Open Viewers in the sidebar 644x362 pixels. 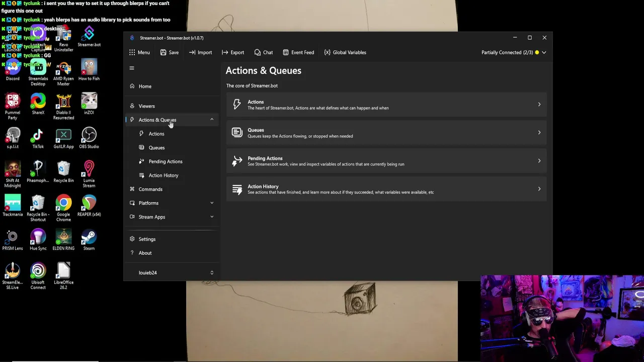pos(172,106)
